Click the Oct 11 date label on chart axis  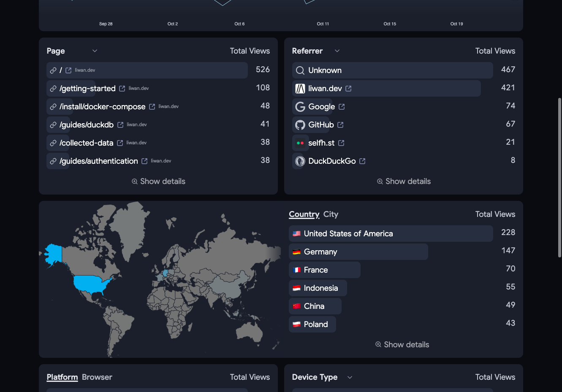click(323, 24)
